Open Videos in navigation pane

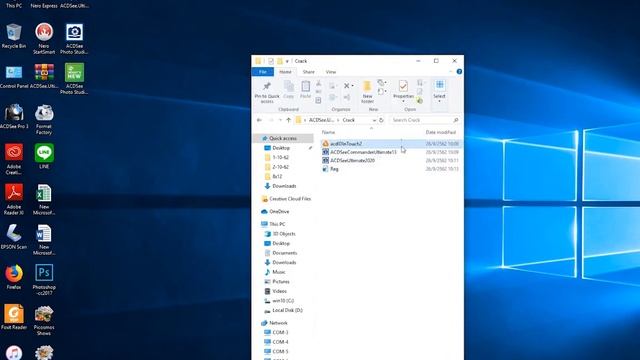[279, 291]
